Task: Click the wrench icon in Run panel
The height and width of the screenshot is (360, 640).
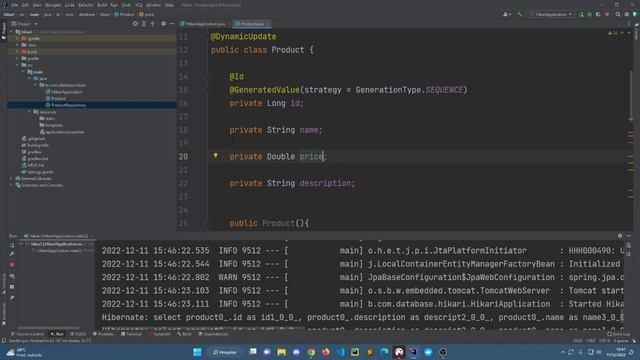Action: (x=12, y=254)
